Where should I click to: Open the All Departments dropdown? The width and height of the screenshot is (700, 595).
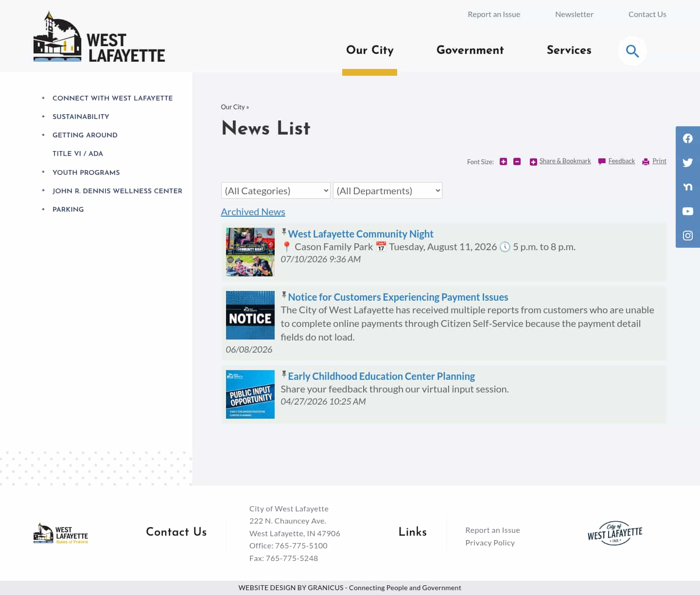pyautogui.click(x=387, y=190)
